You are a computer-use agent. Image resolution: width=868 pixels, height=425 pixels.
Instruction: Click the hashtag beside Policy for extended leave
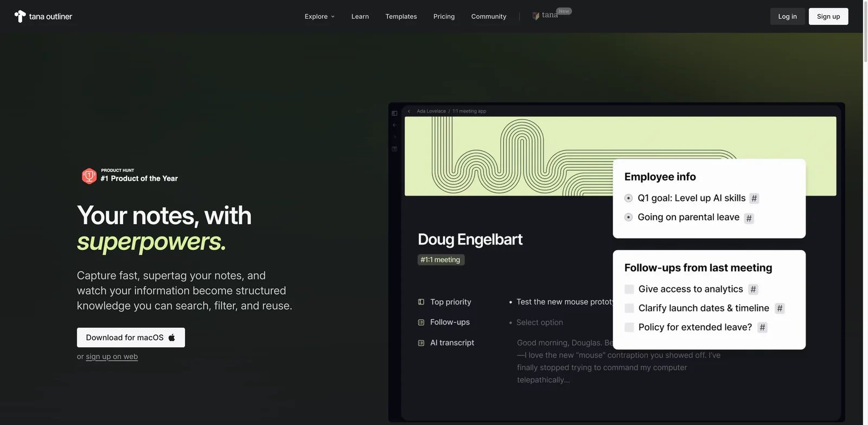coord(762,327)
